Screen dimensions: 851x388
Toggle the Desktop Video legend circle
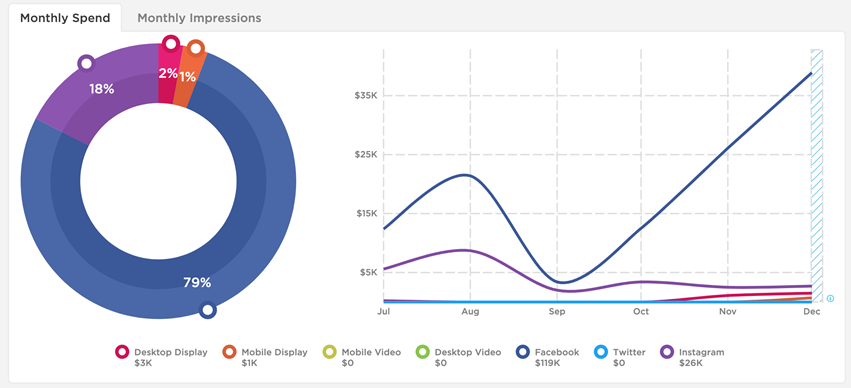point(423,352)
